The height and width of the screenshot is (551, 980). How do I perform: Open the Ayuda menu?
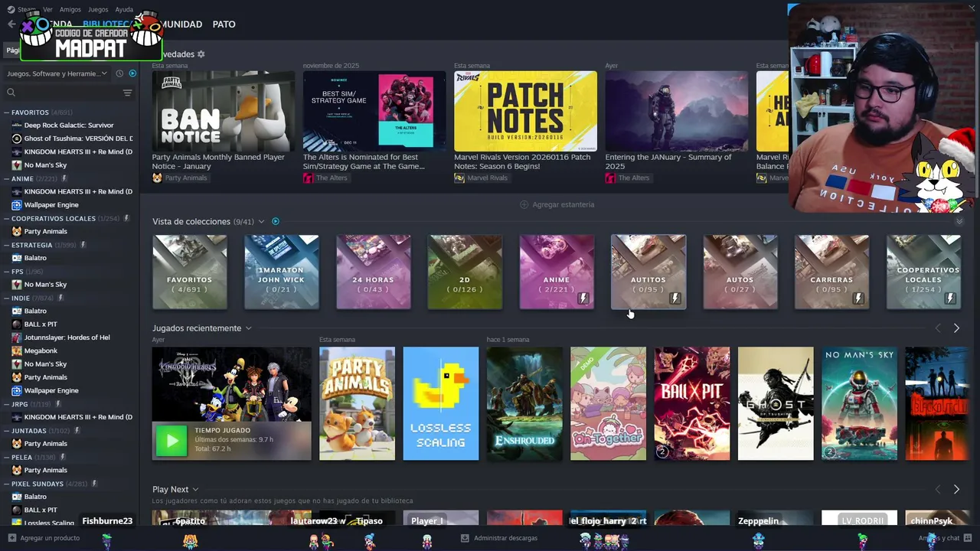(x=124, y=9)
